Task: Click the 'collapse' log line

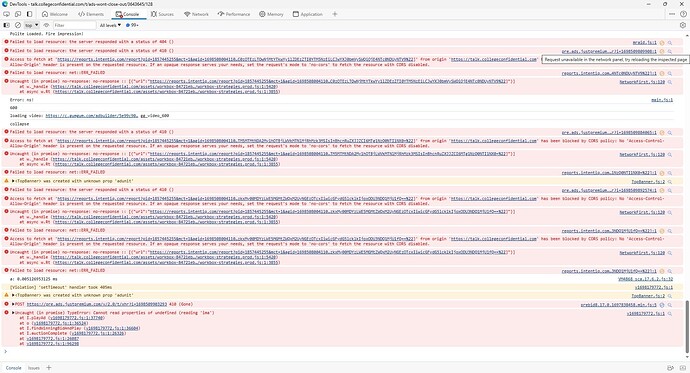Action: click(x=19, y=124)
